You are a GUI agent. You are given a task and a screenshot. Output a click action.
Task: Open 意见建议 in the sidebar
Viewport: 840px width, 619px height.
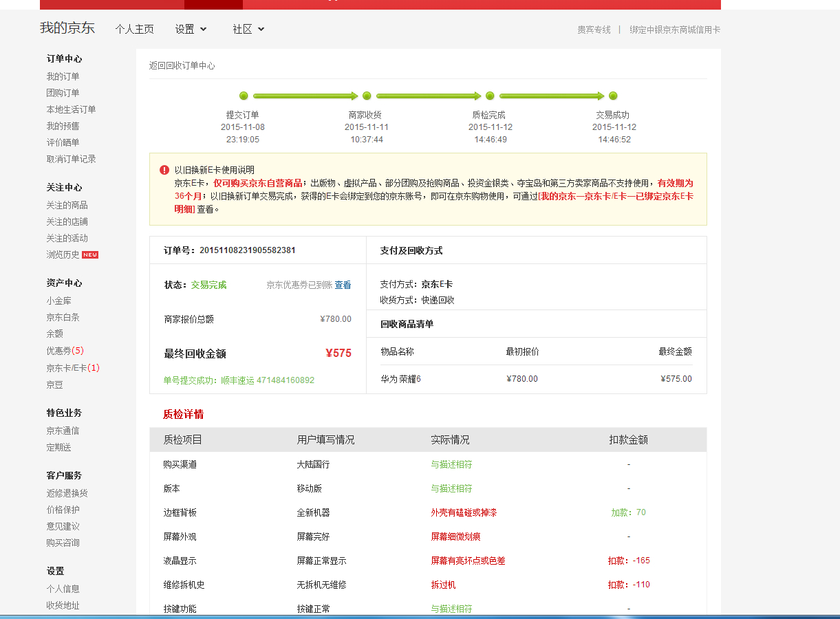63,526
